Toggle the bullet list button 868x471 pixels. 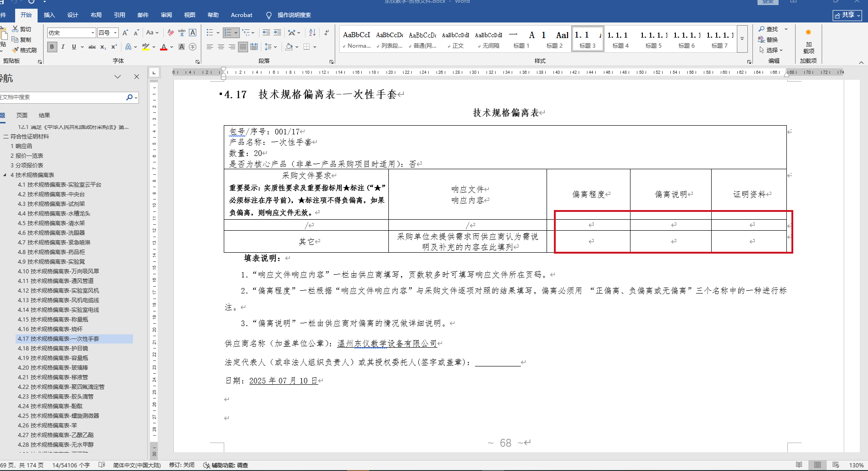tap(210, 33)
